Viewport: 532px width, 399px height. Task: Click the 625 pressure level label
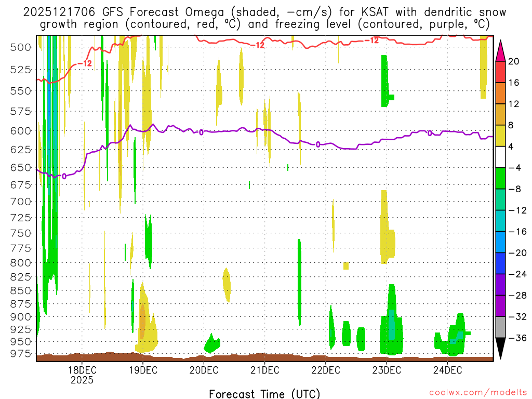pos(21,149)
